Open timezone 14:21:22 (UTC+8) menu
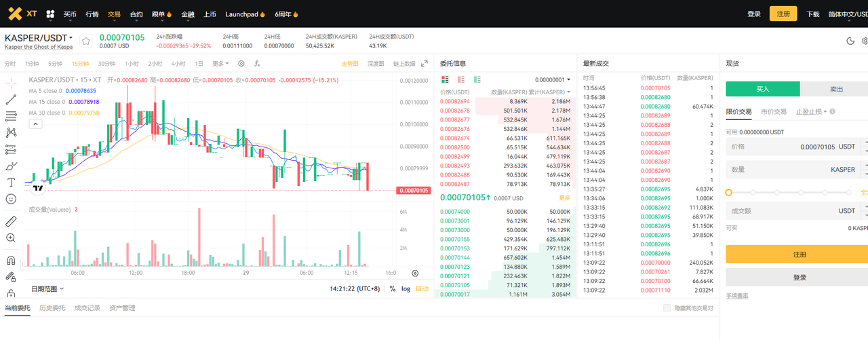Screen dimensions: 868x340 coord(355,288)
